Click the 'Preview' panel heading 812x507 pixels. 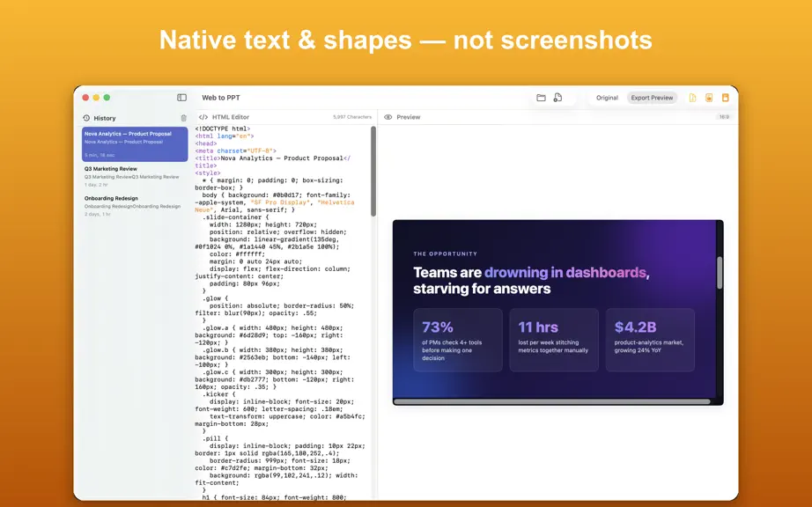pos(408,117)
